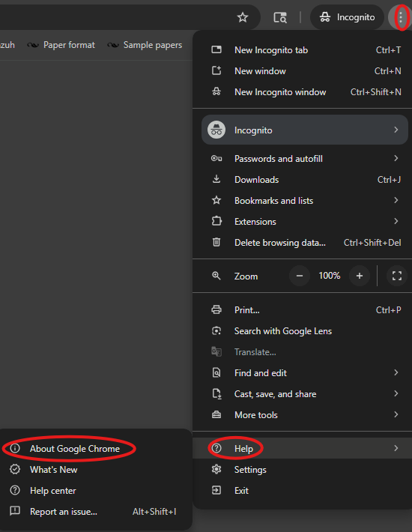
Task: Click the Help center question icon
Action: point(15,490)
